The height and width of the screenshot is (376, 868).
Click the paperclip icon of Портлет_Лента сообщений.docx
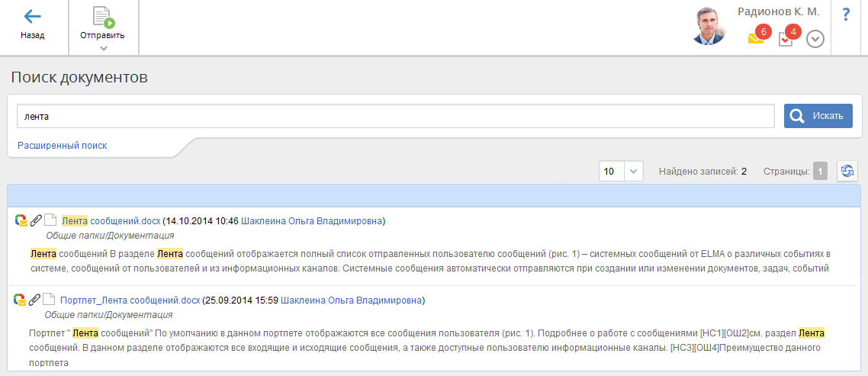pos(35,300)
